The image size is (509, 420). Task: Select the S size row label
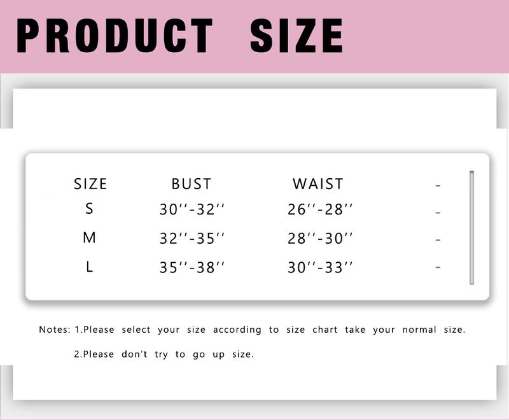point(89,208)
